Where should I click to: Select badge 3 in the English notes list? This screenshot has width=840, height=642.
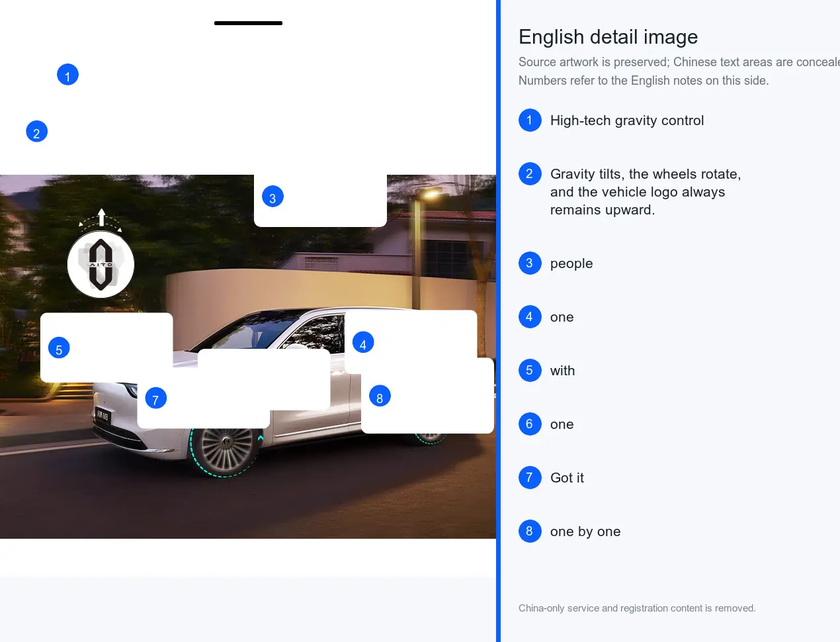pyautogui.click(x=530, y=263)
